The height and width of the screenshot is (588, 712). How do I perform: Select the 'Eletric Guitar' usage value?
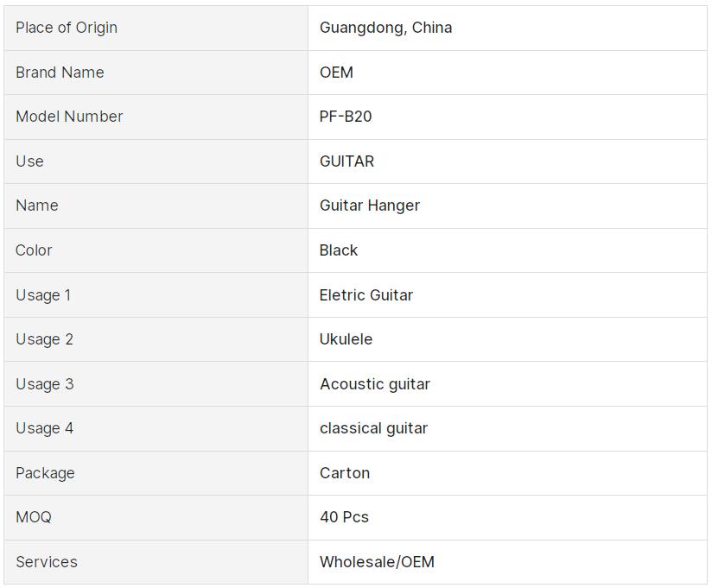[366, 295]
